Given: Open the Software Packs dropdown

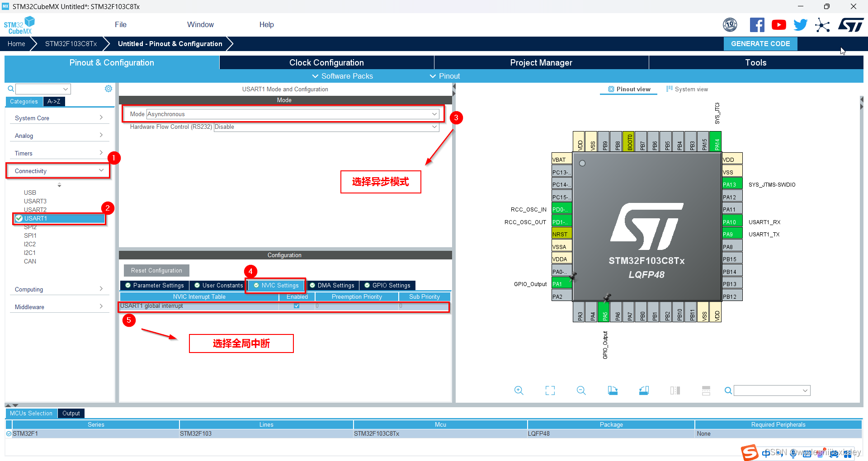Looking at the screenshot, I should (x=343, y=76).
